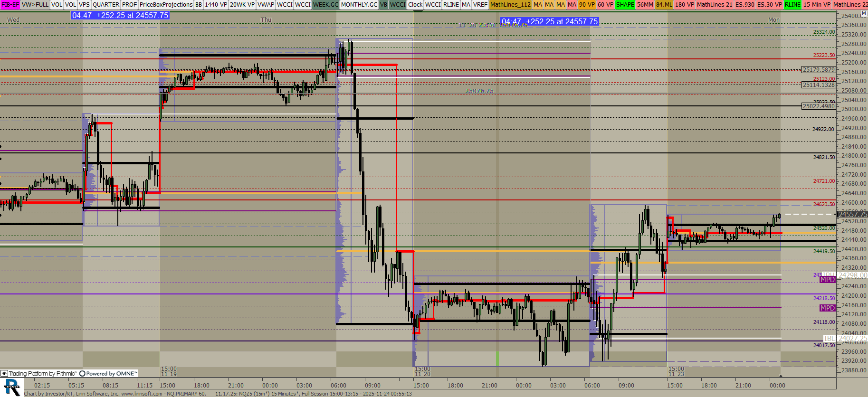Click the Rithmic R logo
Screen dimensions: 868x397
point(12,387)
